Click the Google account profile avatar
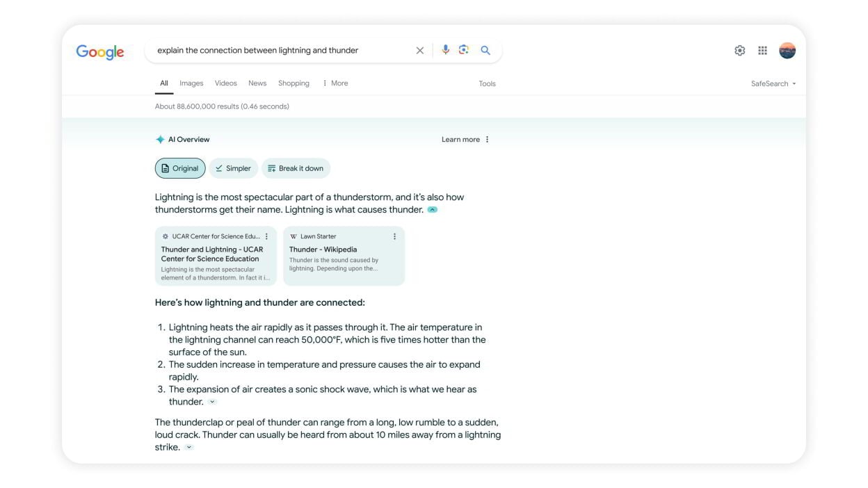The width and height of the screenshot is (868, 488). click(x=787, y=50)
